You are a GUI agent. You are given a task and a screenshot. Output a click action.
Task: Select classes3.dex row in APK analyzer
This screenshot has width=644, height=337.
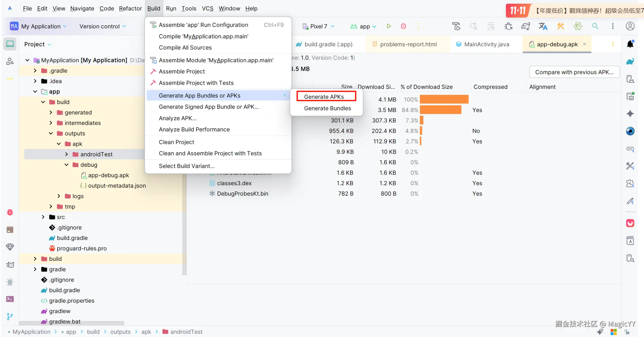click(234, 183)
